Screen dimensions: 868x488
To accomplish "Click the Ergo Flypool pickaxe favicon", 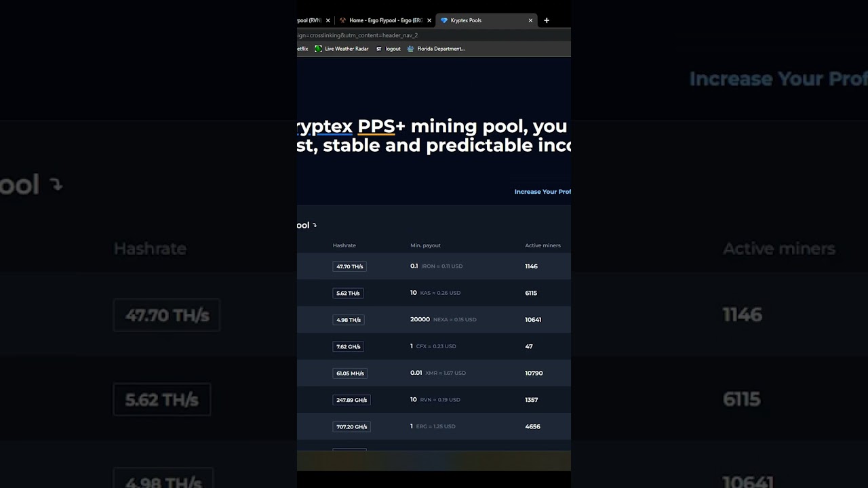I will (342, 20).
